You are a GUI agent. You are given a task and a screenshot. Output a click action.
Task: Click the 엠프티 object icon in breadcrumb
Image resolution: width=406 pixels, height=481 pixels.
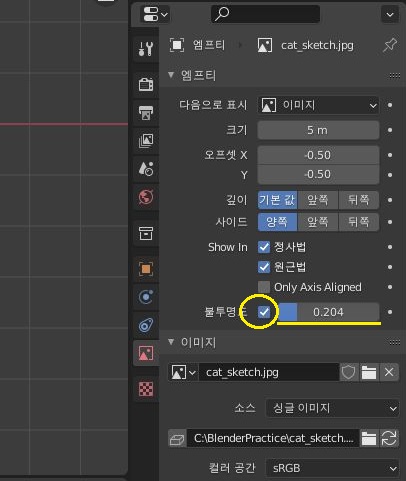pos(177,45)
